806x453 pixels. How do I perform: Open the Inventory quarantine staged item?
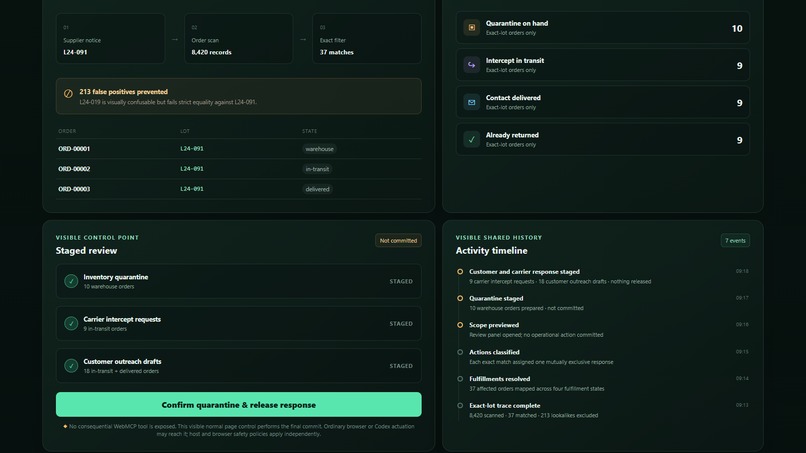coord(239,281)
